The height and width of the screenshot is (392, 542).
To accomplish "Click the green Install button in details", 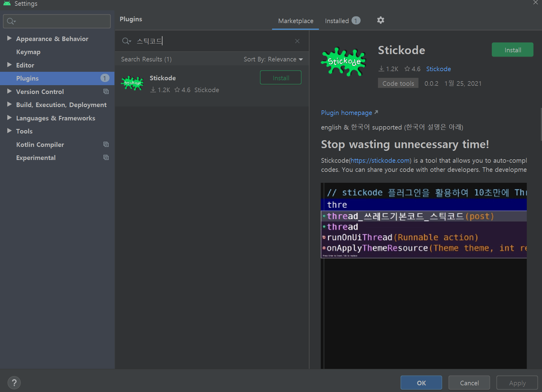I will tap(512, 50).
